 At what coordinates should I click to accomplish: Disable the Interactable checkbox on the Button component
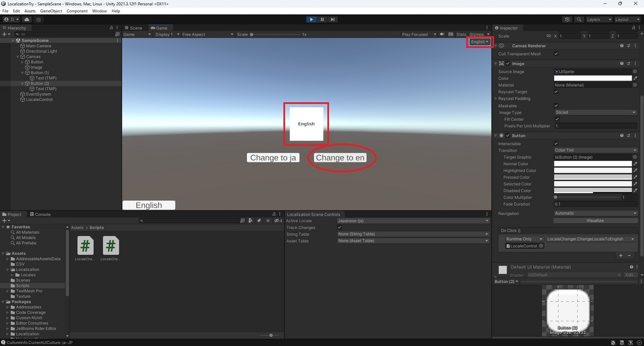click(x=557, y=143)
